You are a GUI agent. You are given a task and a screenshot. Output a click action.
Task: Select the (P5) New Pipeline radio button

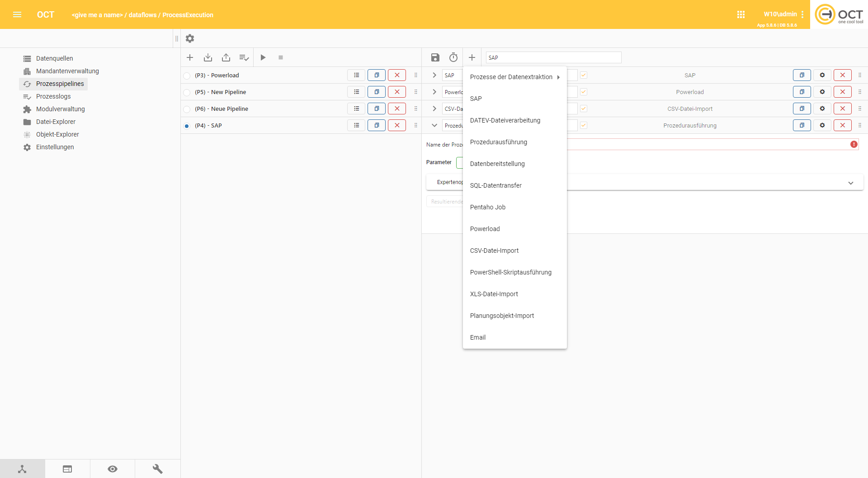click(187, 92)
